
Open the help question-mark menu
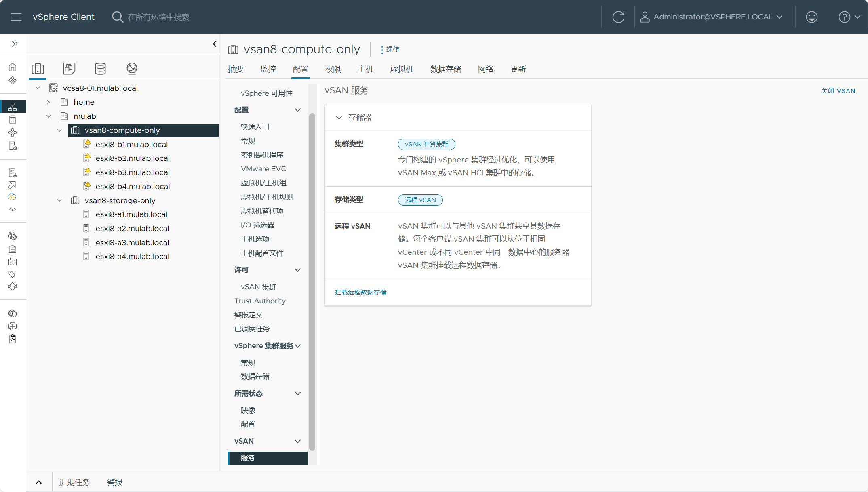pyautogui.click(x=849, y=17)
